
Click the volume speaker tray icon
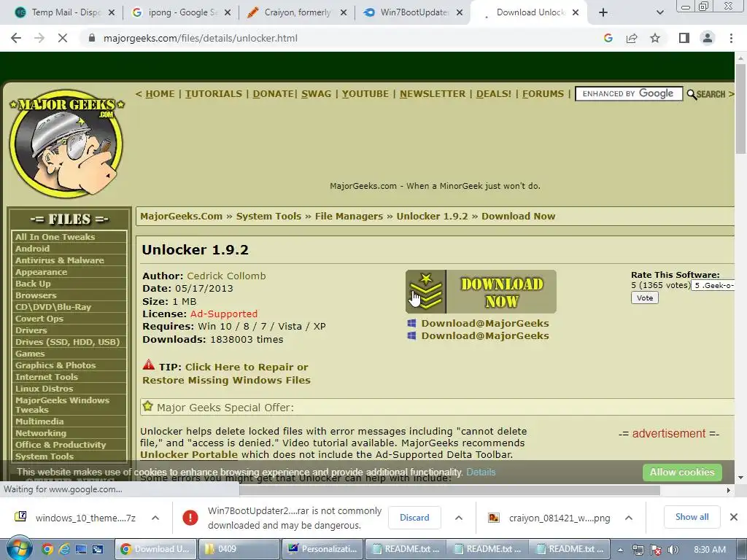[673, 550]
